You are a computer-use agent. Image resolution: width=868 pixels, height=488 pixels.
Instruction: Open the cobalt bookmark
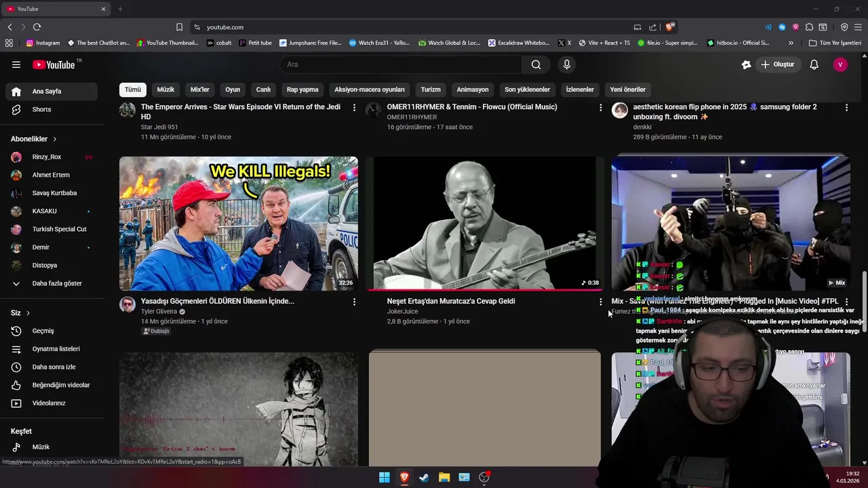click(x=219, y=43)
